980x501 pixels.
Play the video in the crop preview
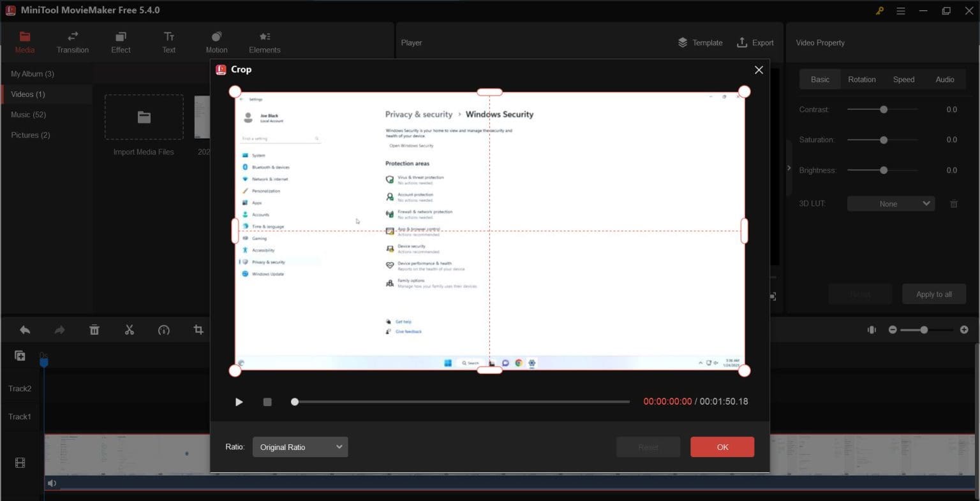coord(239,402)
